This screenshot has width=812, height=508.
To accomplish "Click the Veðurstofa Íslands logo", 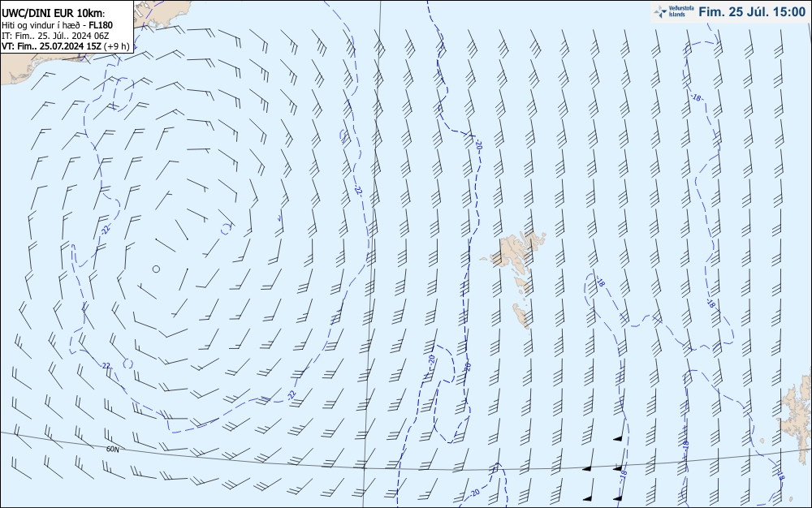I will 673,11.
